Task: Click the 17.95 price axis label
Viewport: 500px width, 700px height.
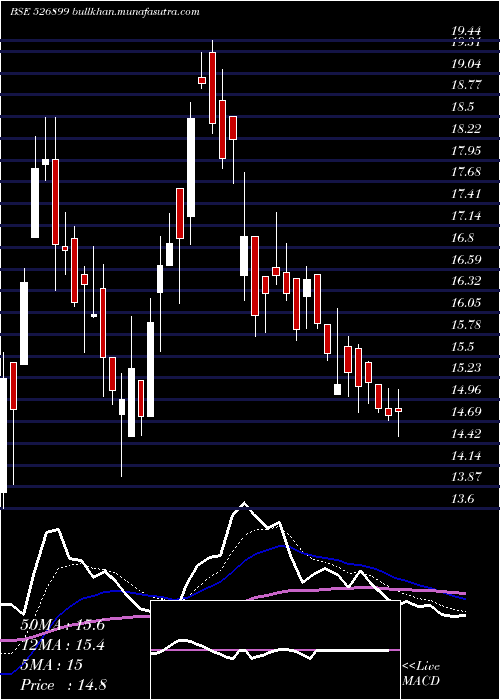Action: tap(466, 150)
